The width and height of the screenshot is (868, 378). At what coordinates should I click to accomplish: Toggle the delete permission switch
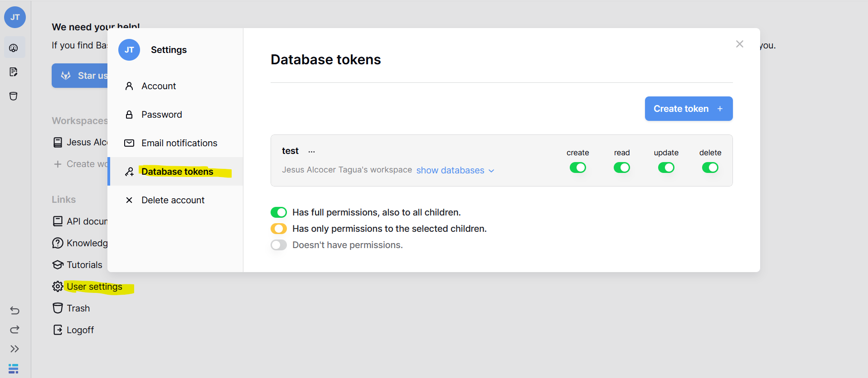pos(710,168)
